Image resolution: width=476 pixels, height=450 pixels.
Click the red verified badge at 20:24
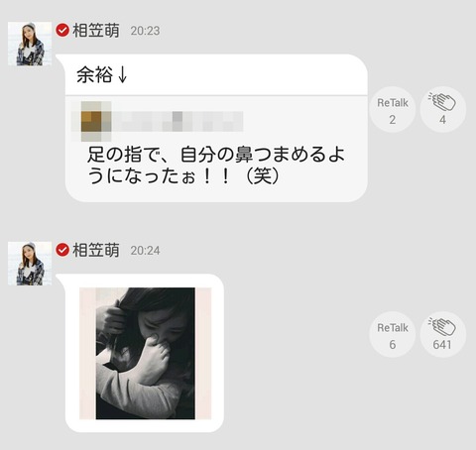pos(62,250)
